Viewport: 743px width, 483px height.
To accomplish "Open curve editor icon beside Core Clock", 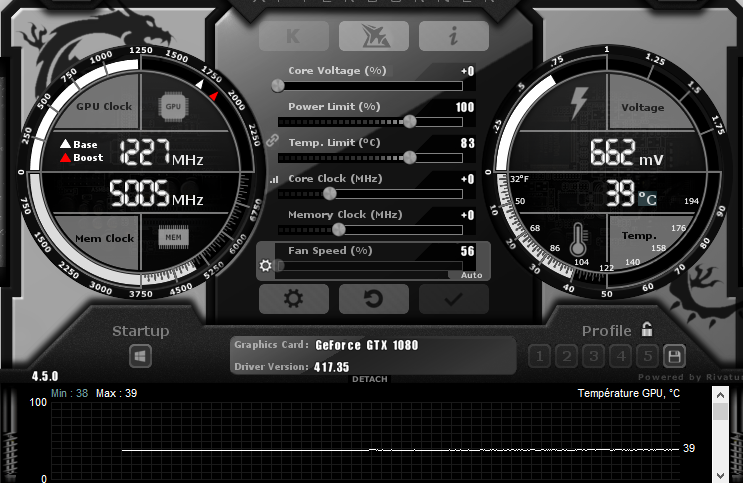I will pyautogui.click(x=273, y=179).
